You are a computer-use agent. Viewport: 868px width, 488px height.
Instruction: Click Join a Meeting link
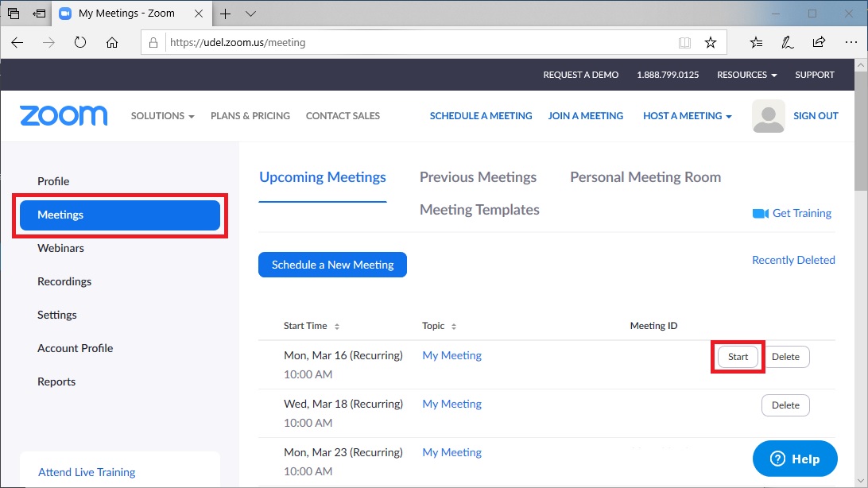coord(586,115)
